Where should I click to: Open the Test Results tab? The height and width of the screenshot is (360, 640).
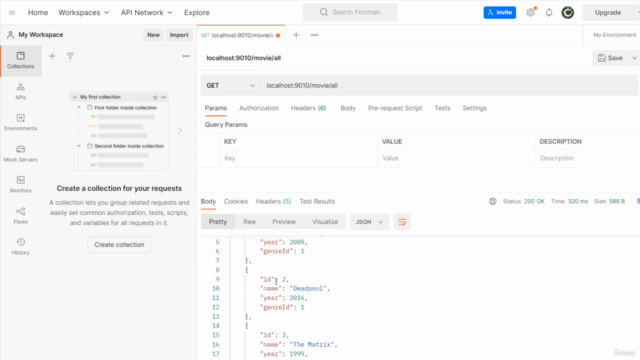317,202
